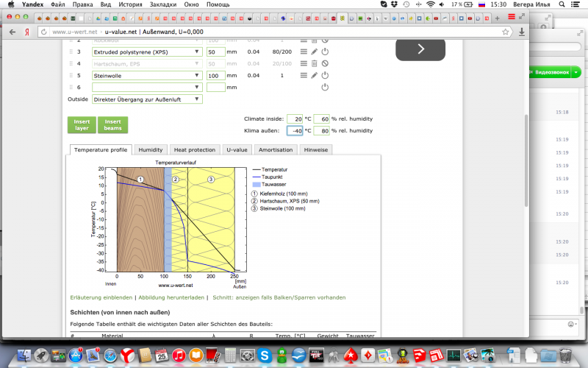Viewport: 588px width, 368px height.
Task: Bookmark the page with the star icon
Action: pyautogui.click(x=506, y=32)
